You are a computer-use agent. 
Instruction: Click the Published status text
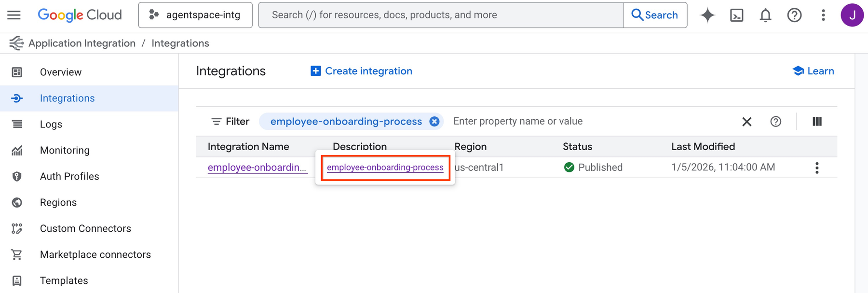[x=600, y=167]
